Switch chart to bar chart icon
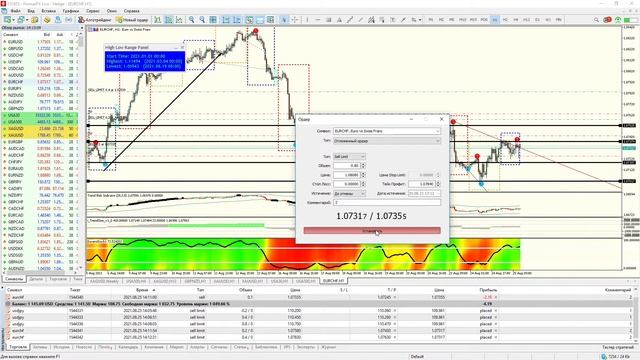640x360 pixels. 158,20
